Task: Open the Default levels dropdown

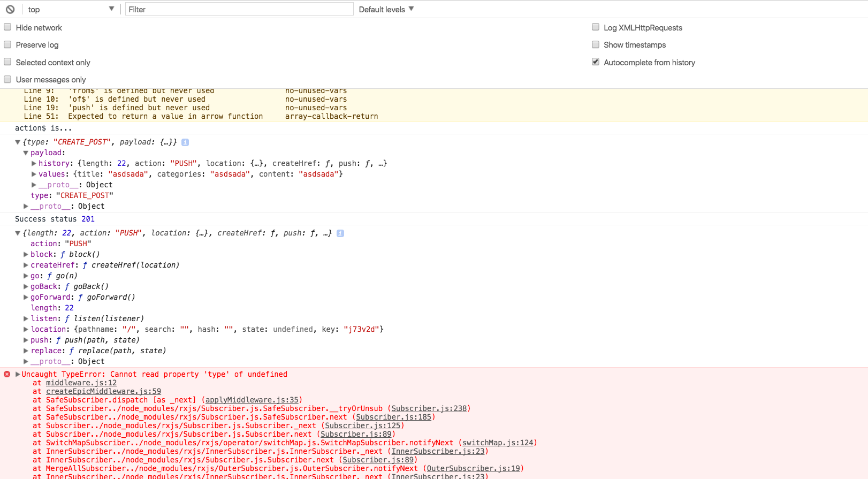Action: [386, 9]
